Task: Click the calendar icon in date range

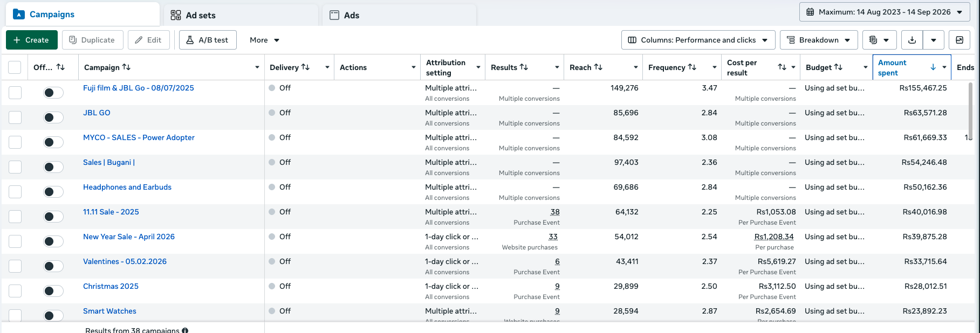Action: click(x=810, y=12)
